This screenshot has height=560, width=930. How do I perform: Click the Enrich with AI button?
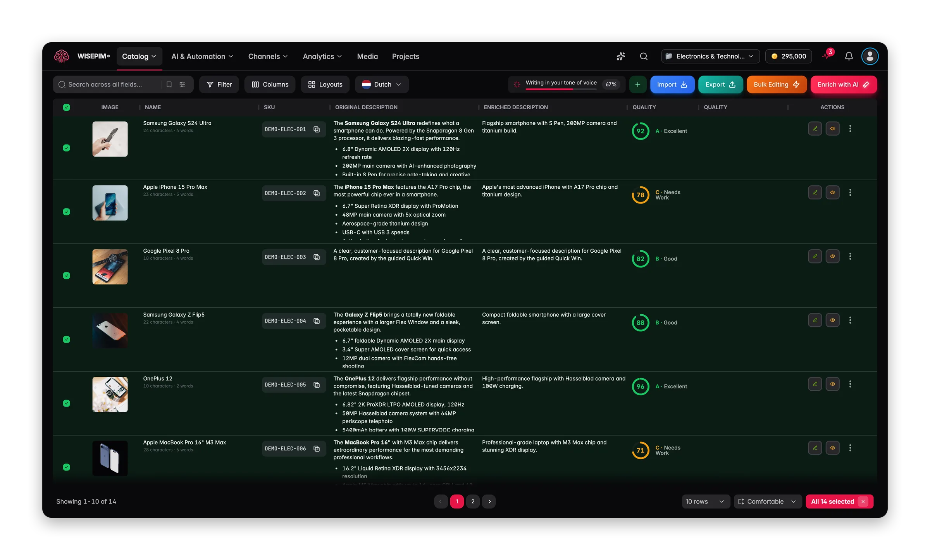point(844,84)
